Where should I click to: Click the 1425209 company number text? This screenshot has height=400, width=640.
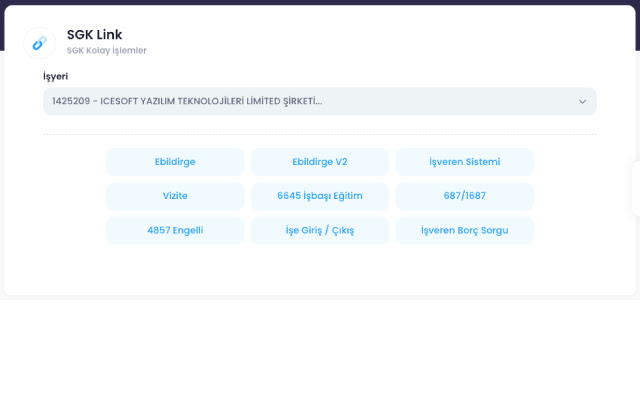click(x=71, y=102)
